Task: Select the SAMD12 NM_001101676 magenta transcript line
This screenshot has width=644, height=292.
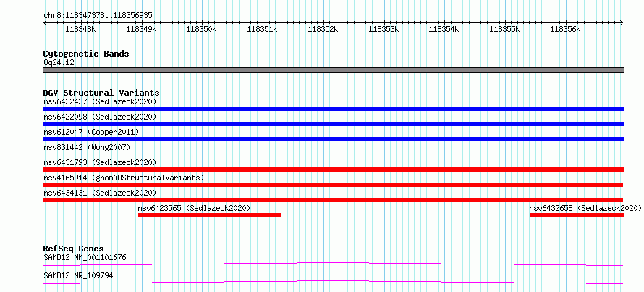Action: 333,264
